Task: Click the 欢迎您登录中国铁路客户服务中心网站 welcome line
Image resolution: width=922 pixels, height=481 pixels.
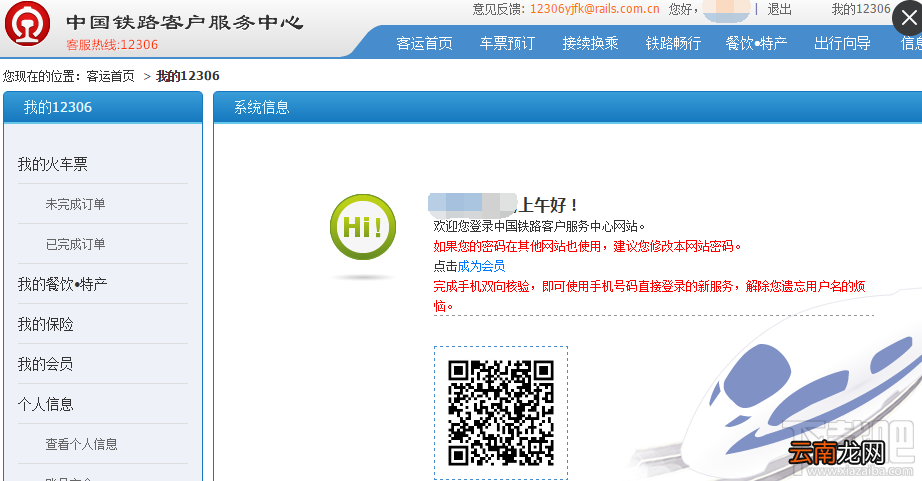Action: tap(539, 226)
